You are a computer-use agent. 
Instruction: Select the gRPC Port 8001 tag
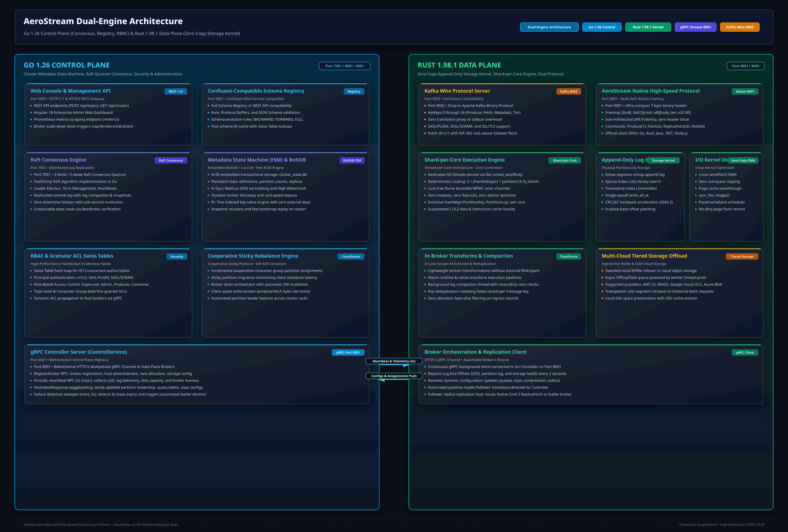pyautogui.click(x=348, y=353)
